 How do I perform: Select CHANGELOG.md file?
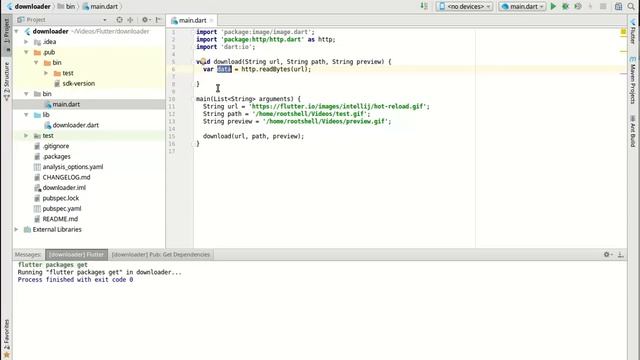66,177
